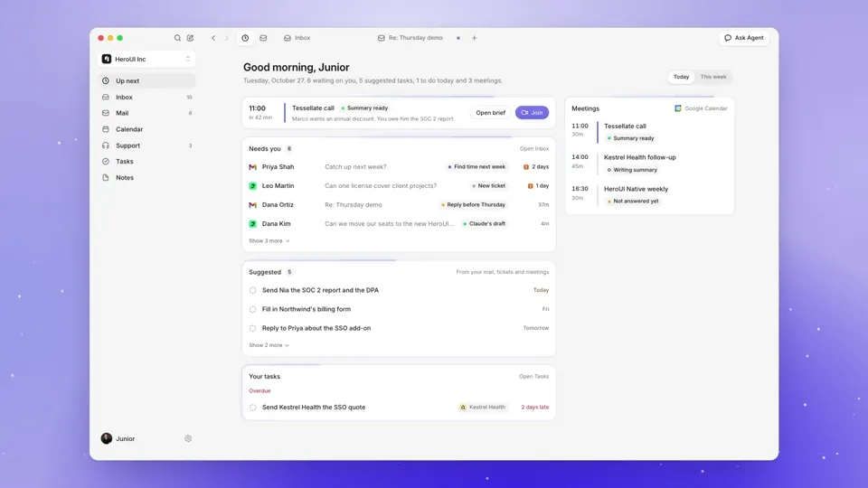Click the Ask Agent button
The image size is (868, 488).
[x=744, y=38]
